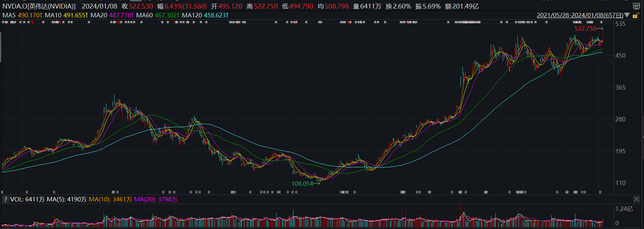Click the 110 price axis label
644x229 pixels.
pos(620,183)
